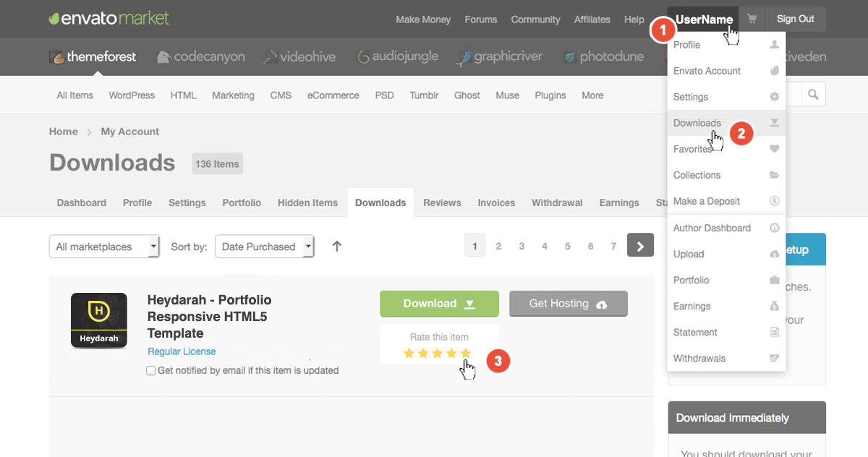Open the More categories menu

(592, 95)
